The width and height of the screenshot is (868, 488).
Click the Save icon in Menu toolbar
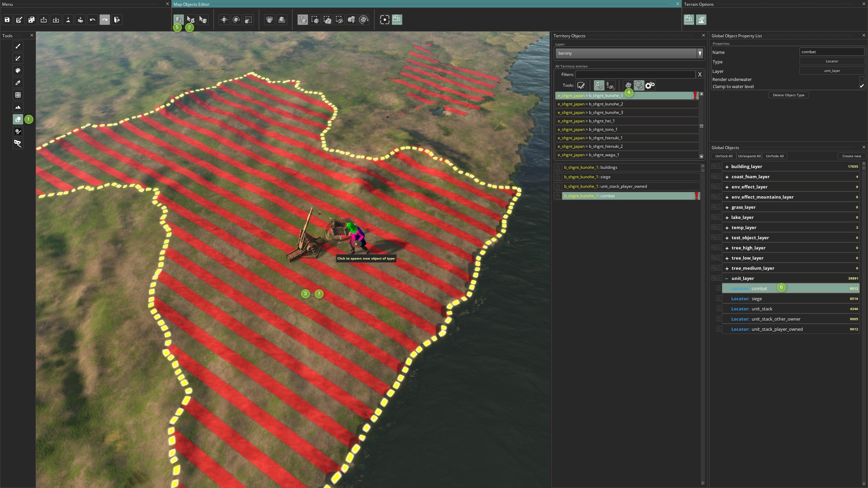[7, 20]
